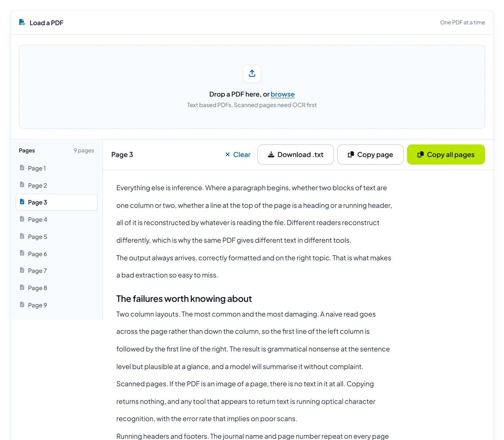Follow the browse link to pick a PDF
The height and width of the screenshot is (440, 504).
click(x=283, y=94)
